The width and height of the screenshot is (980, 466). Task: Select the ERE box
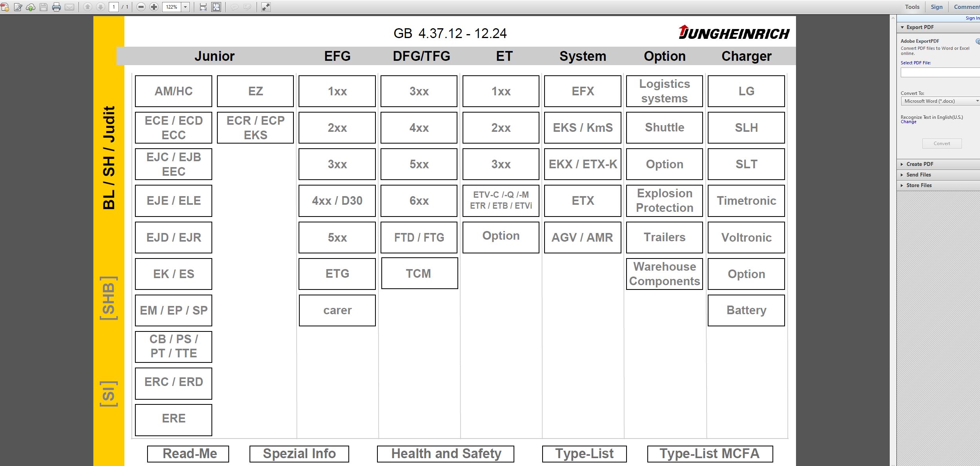[x=173, y=420]
